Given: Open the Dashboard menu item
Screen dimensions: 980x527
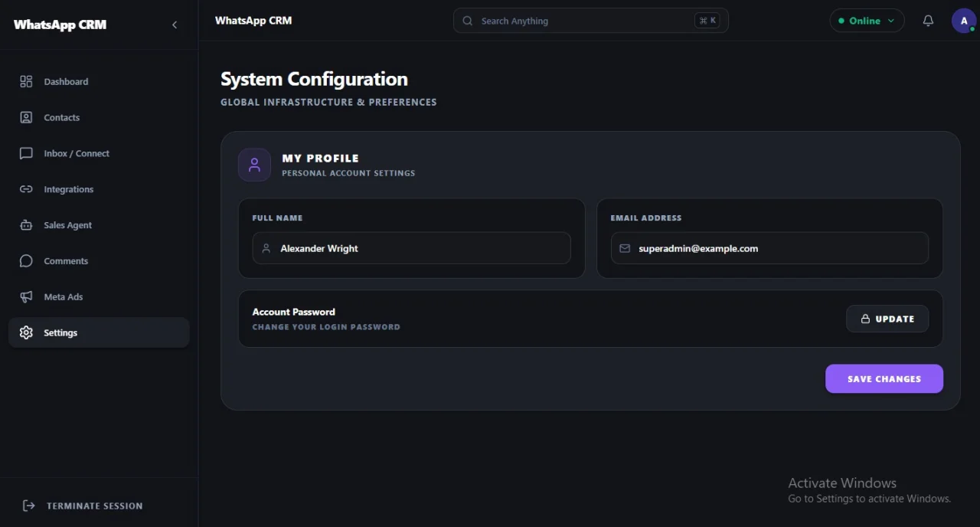Looking at the screenshot, I should (x=99, y=81).
